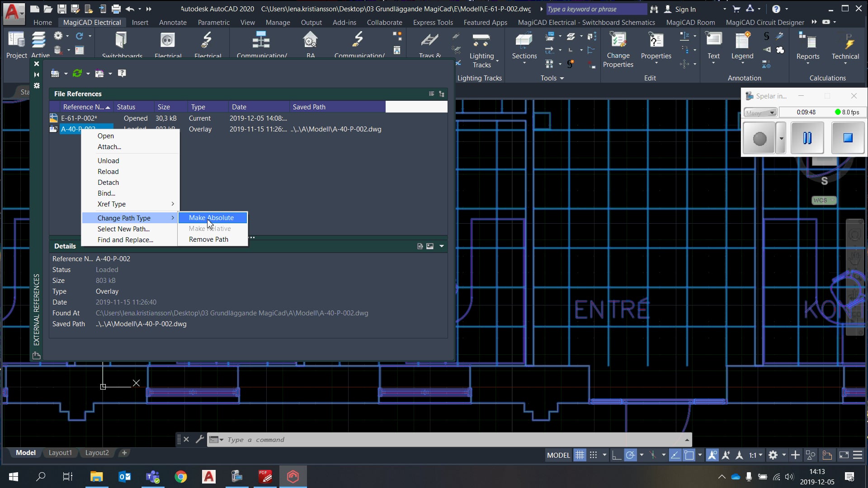The height and width of the screenshot is (488, 868).
Task: Open Help via the question mark icon
Action: coord(121,73)
